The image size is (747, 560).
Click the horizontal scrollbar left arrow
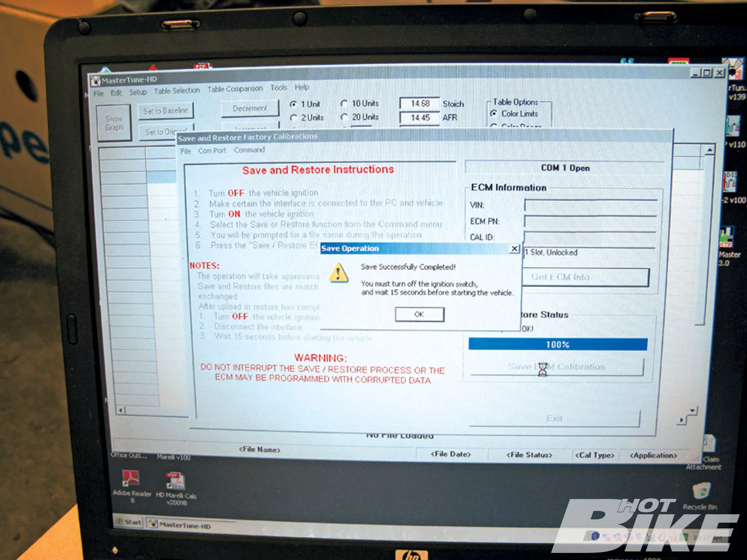[121, 410]
